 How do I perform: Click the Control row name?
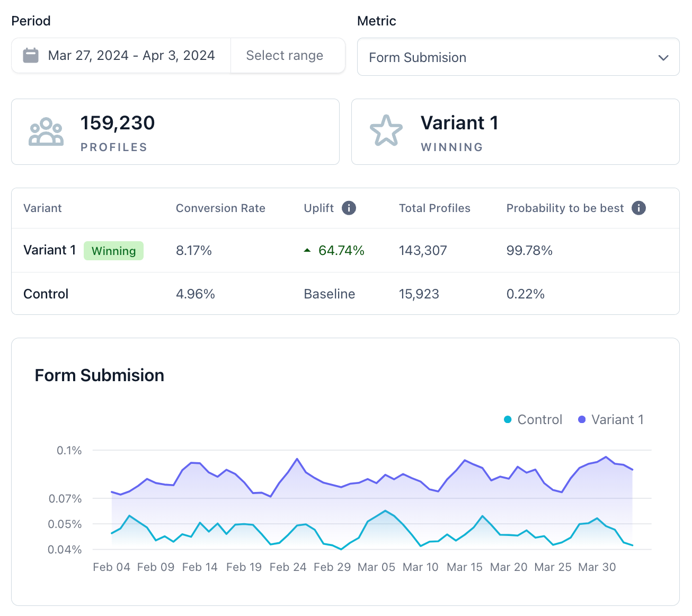46,294
